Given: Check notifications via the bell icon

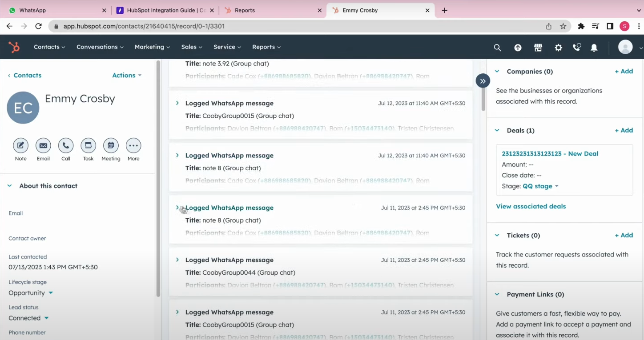Looking at the screenshot, I should [x=594, y=47].
